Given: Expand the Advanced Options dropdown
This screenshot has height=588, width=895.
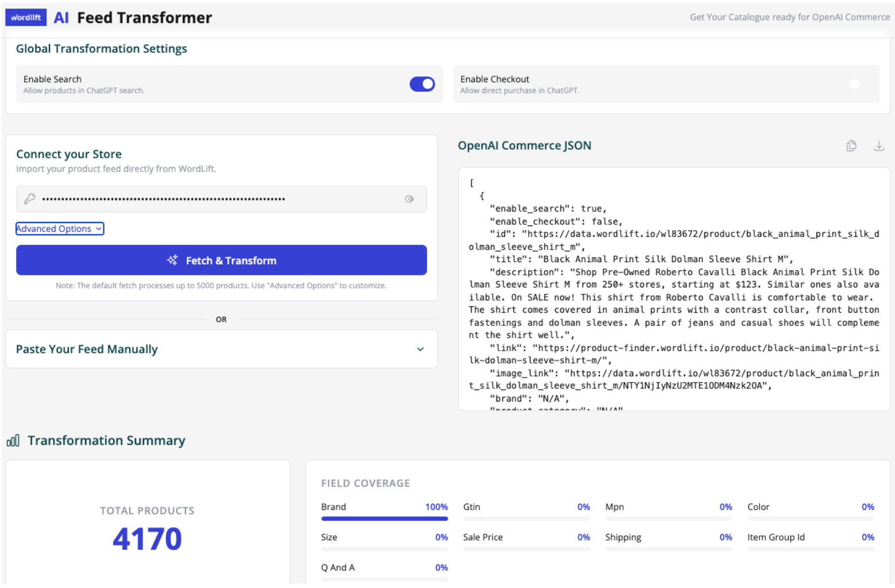Looking at the screenshot, I should (59, 229).
